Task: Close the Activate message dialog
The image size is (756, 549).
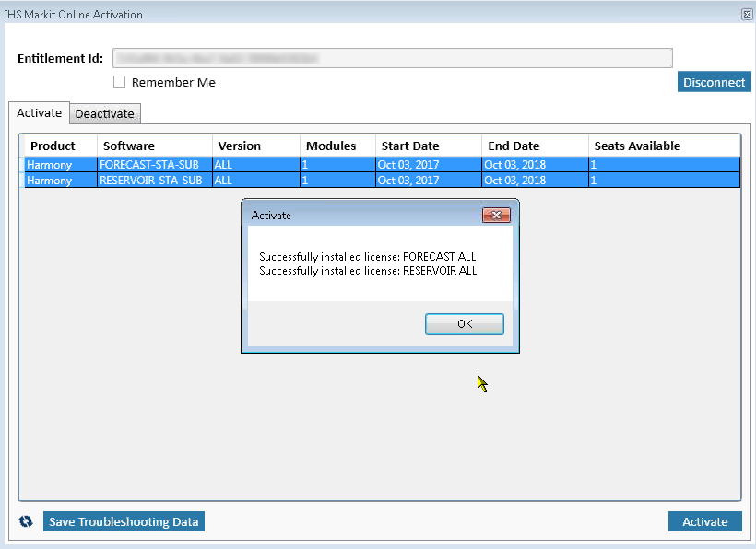Action: coord(496,216)
